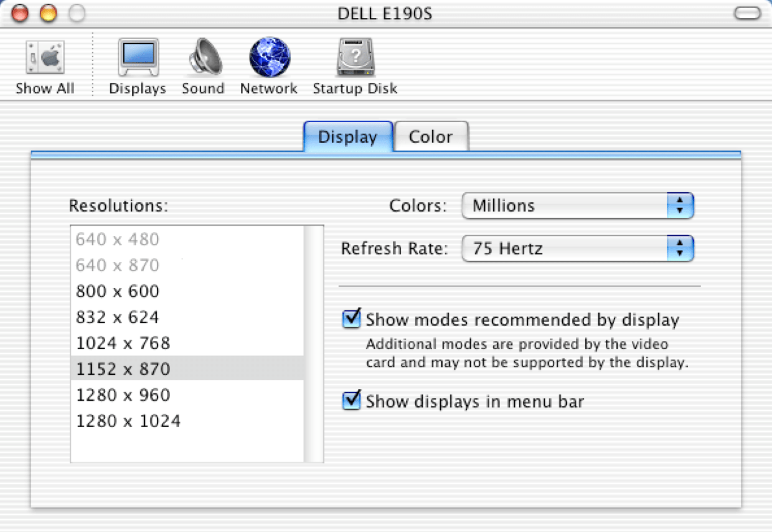Open the Network globe icon
The height and width of the screenshot is (532, 772).
point(269,67)
